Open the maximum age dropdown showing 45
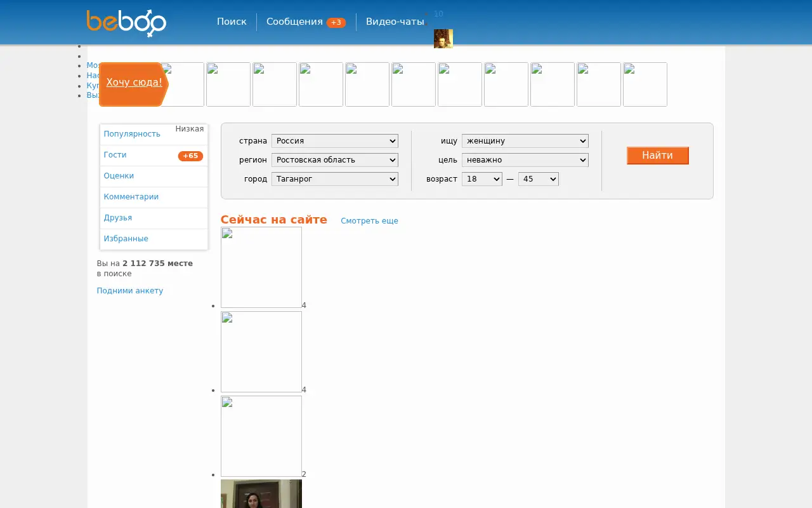The width and height of the screenshot is (812, 508). pos(539,179)
